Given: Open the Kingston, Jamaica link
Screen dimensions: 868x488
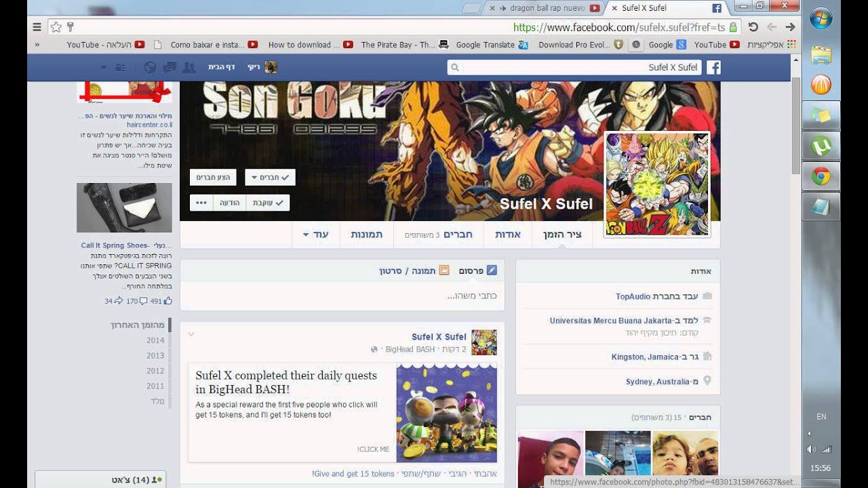Looking at the screenshot, I should 644,357.
